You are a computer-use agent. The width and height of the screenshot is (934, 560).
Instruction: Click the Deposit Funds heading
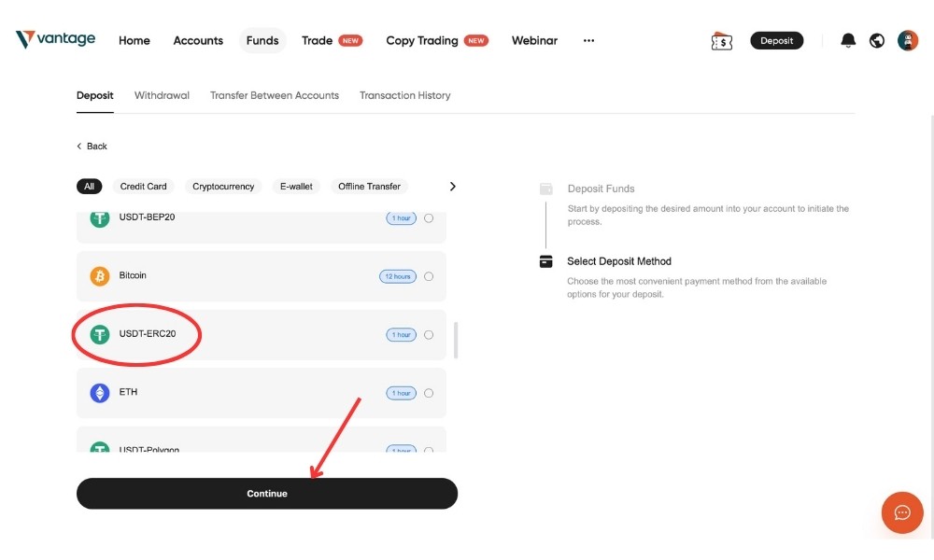coord(601,189)
